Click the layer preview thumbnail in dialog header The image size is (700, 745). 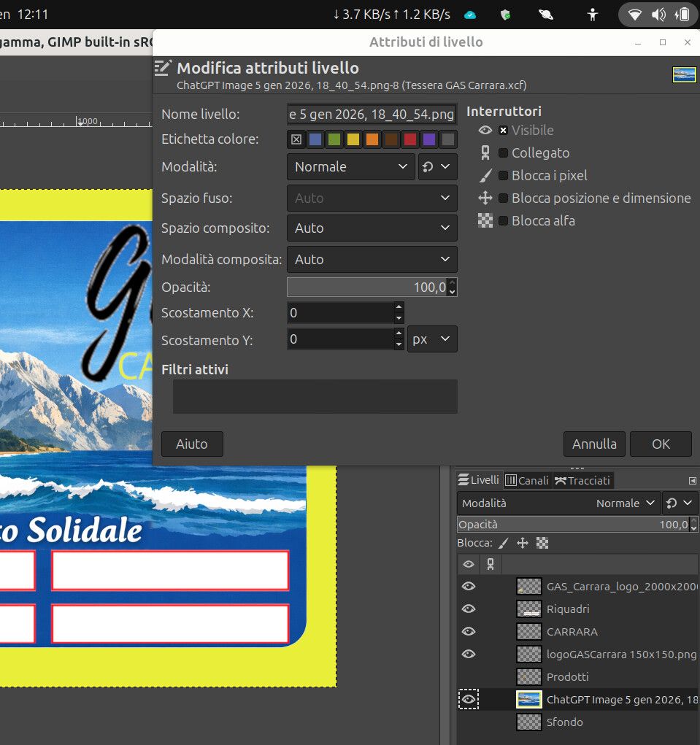[x=684, y=74]
